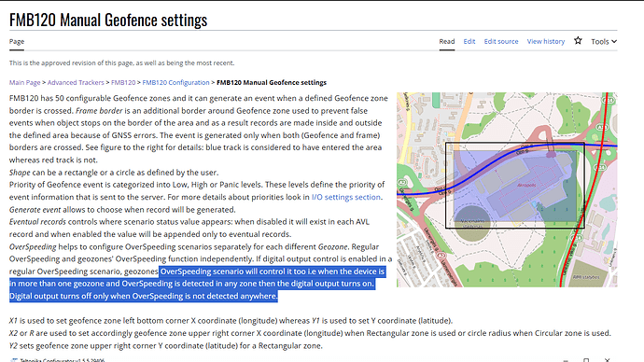Click the 'X2 or R are used' line
Viewport: 644px width, 362px height.
coord(310,333)
